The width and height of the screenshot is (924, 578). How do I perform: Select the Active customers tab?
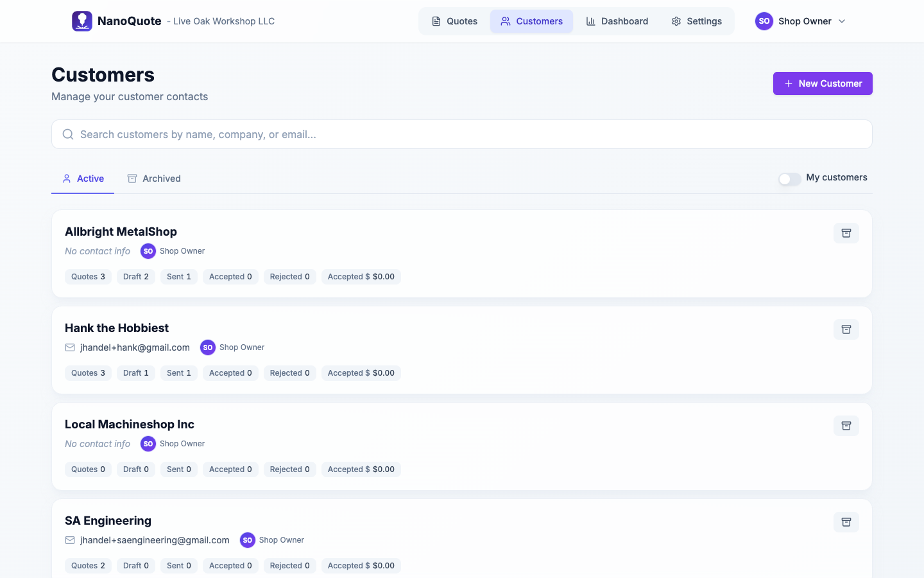83,178
